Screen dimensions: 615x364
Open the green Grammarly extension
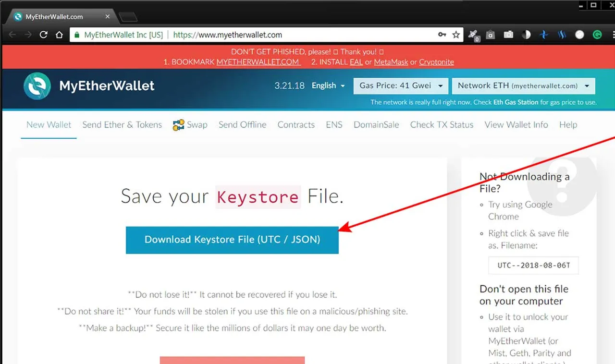(x=597, y=35)
